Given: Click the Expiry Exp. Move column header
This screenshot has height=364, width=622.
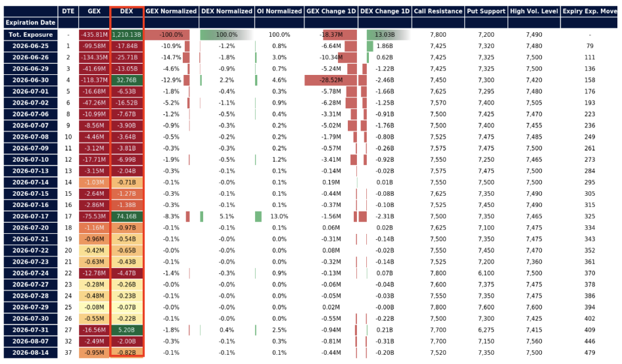Looking at the screenshot, I should coord(590,11).
